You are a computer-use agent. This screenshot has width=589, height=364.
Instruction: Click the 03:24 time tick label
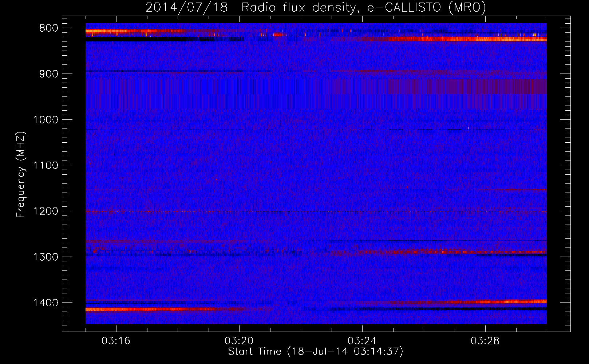(362, 341)
